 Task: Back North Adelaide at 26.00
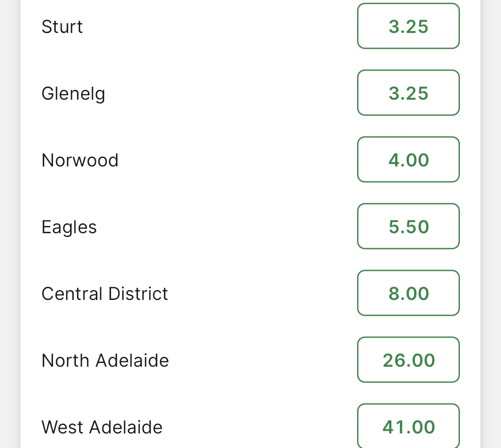[409, 360]
